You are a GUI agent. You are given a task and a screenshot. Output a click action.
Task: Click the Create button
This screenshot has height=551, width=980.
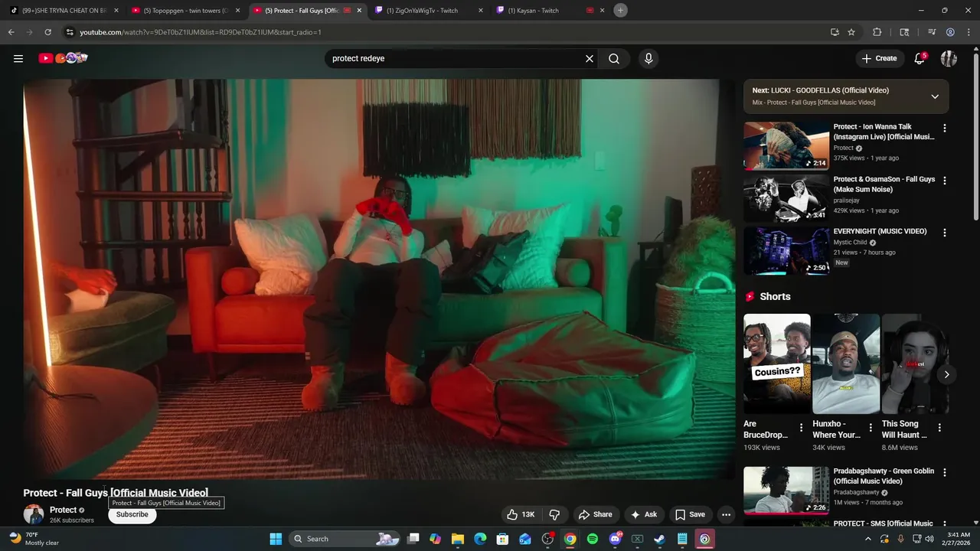click(879, 58)
